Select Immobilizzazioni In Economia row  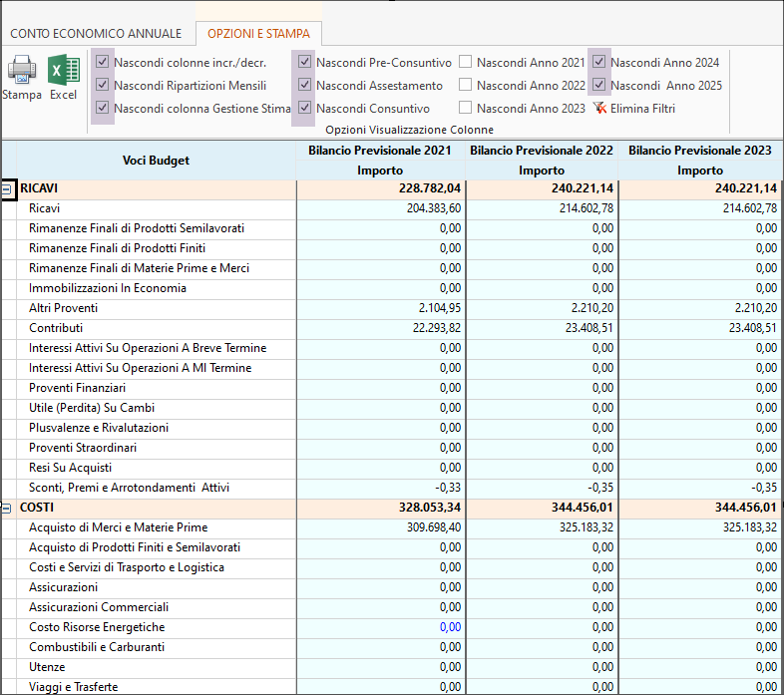tap(108, 288)
